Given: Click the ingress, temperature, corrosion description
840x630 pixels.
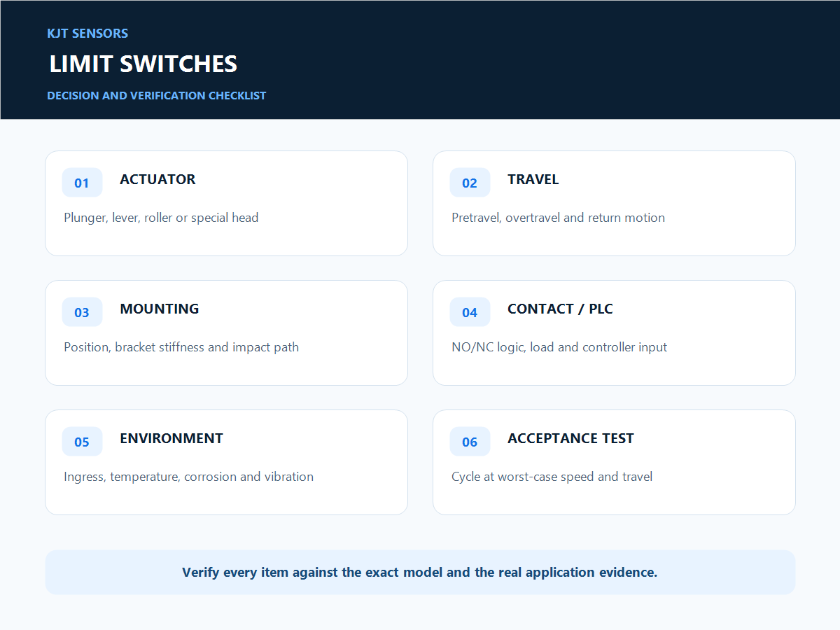Looking at the screenshot, I should (188, 477).
